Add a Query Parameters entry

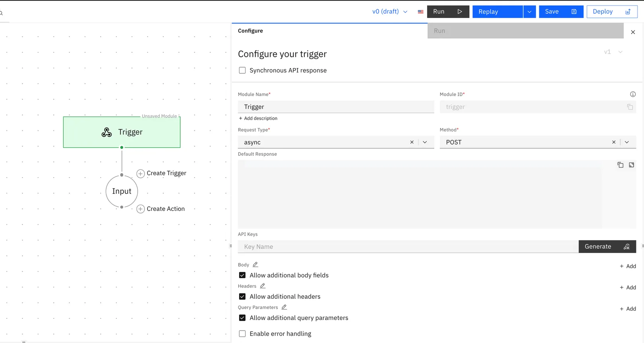point(628,309)
